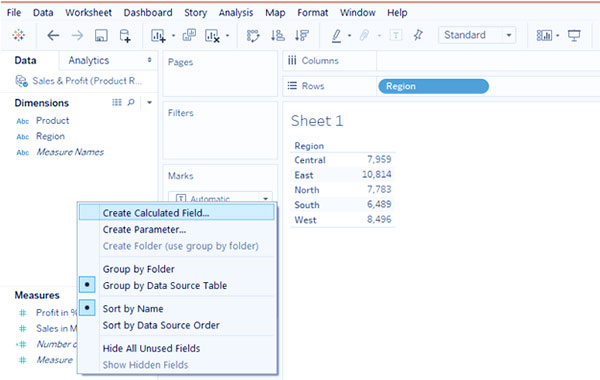Select the Measure Names field

tap(70, 152)
